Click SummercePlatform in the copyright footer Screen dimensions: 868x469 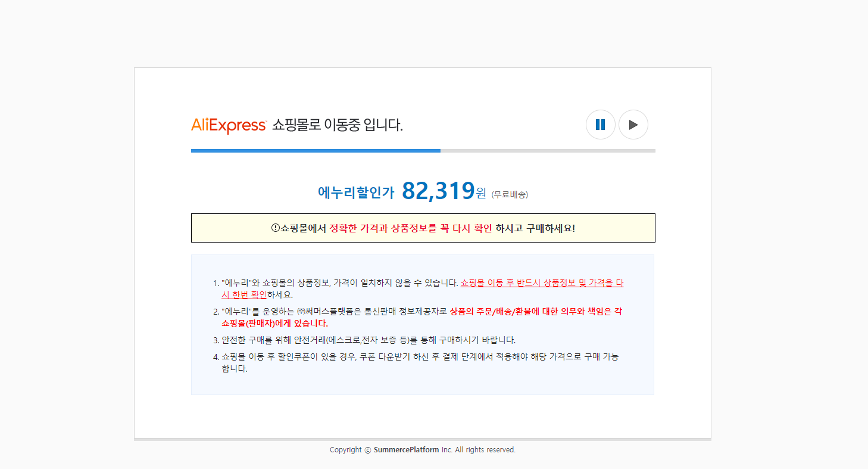point(406,450)
